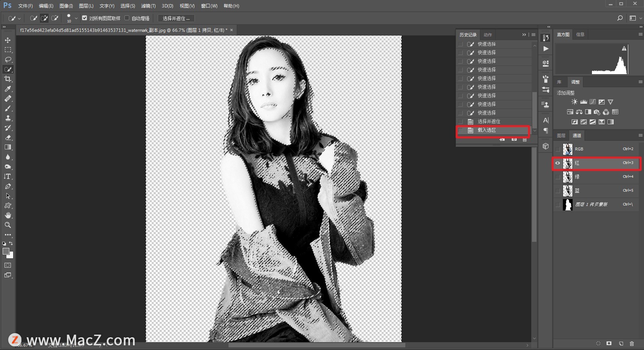Image resolution: width=644 pixels, height=350 pixels.
Task: Open the 滤镜(T) menu
Action: (148, 6)
